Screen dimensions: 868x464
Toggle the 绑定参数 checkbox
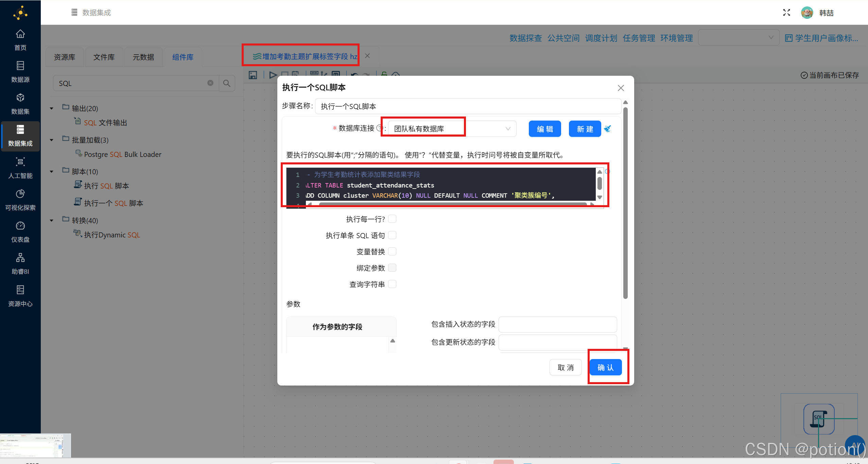coord(392,268)
